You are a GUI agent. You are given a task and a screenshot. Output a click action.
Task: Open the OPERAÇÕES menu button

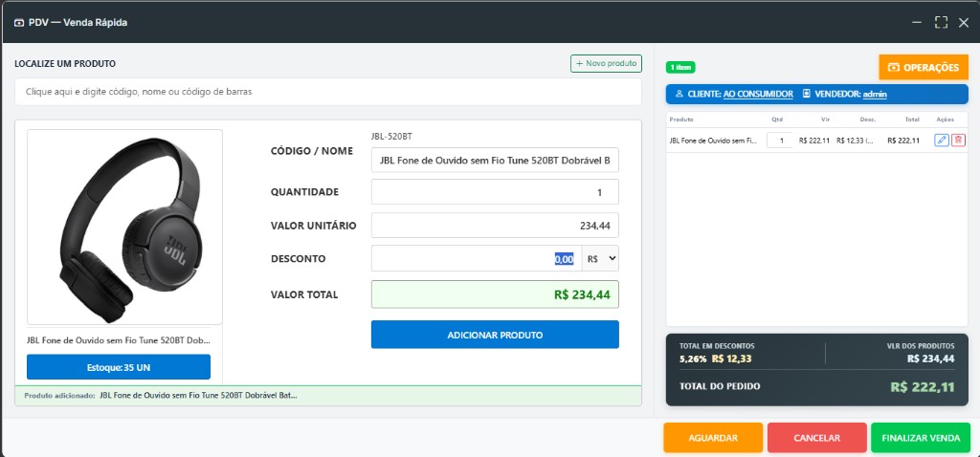924,68
